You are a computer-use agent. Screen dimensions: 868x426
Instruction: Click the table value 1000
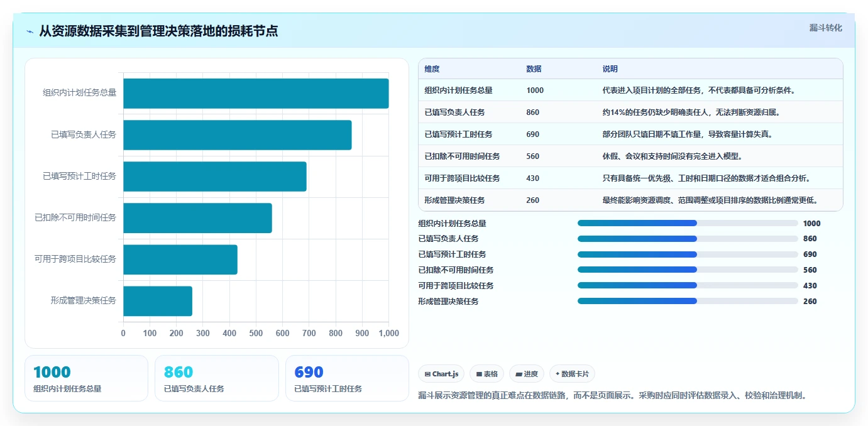(535, 90)
